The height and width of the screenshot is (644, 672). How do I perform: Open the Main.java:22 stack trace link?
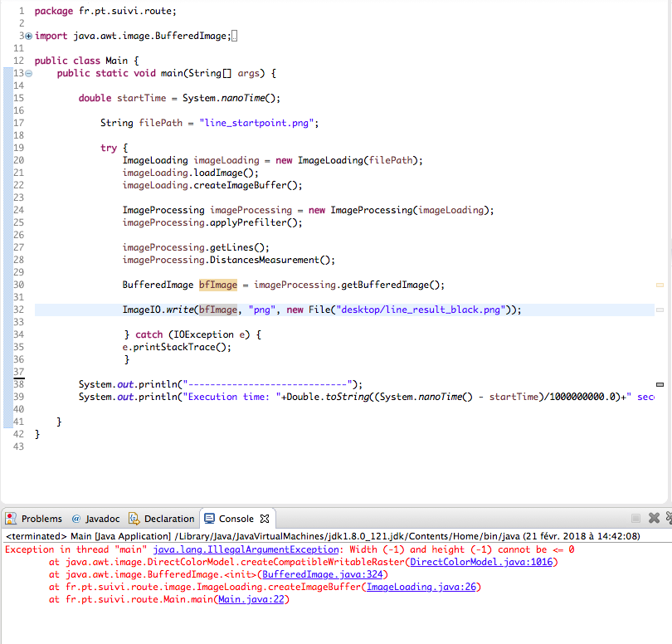tap(251, 599)
